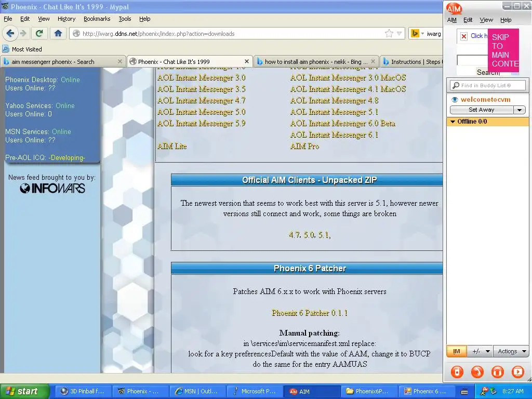Open AOL Instant Messenger 4.7 download link

pos(201,101)
